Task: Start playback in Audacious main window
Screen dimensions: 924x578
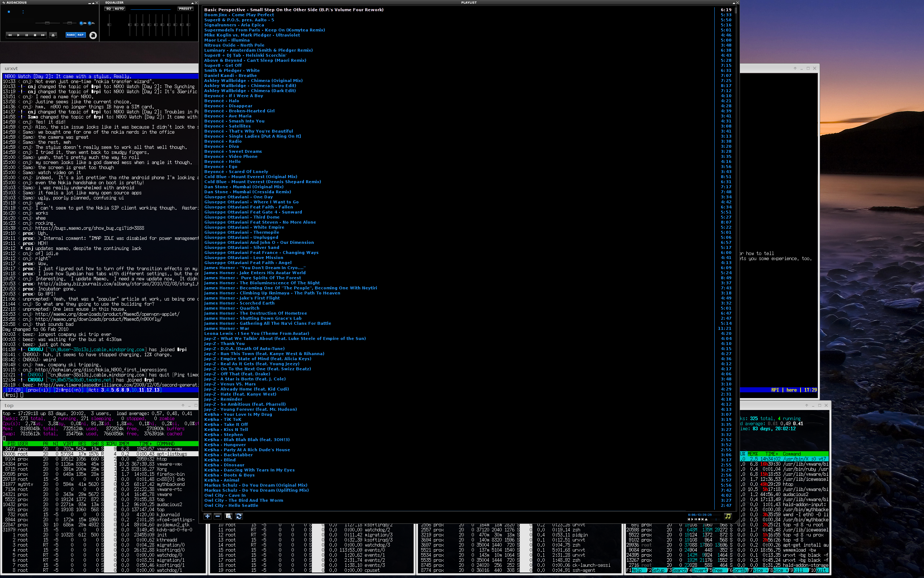Action: pos(18,35)
